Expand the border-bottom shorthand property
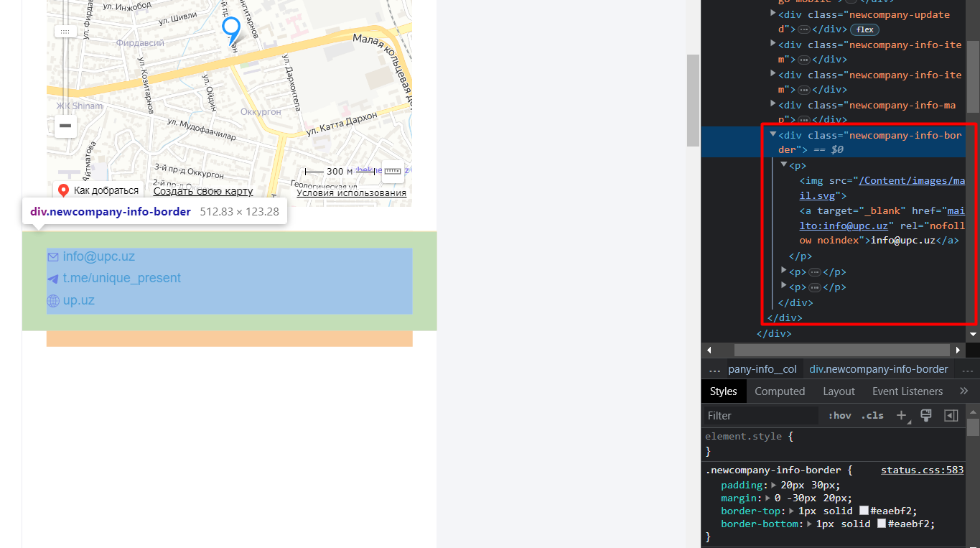Image resolution: width=980 pixels, height=548 pixels. pos(810,524)
